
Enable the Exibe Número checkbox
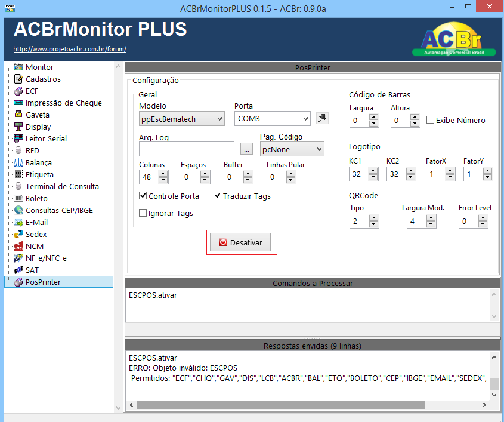coord(430,119)
